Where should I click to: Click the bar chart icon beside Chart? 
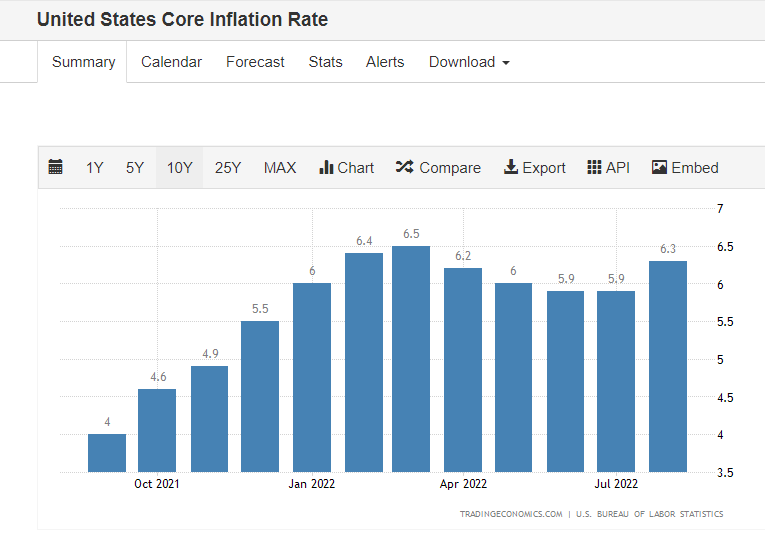(326, 167)
